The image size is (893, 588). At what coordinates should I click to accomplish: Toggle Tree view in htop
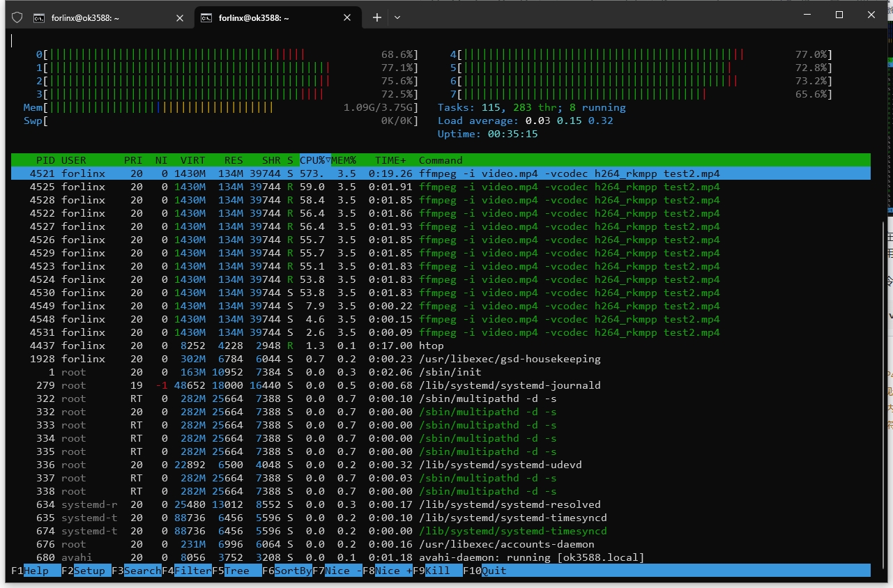pyautogui.click(x=237, y=571)
